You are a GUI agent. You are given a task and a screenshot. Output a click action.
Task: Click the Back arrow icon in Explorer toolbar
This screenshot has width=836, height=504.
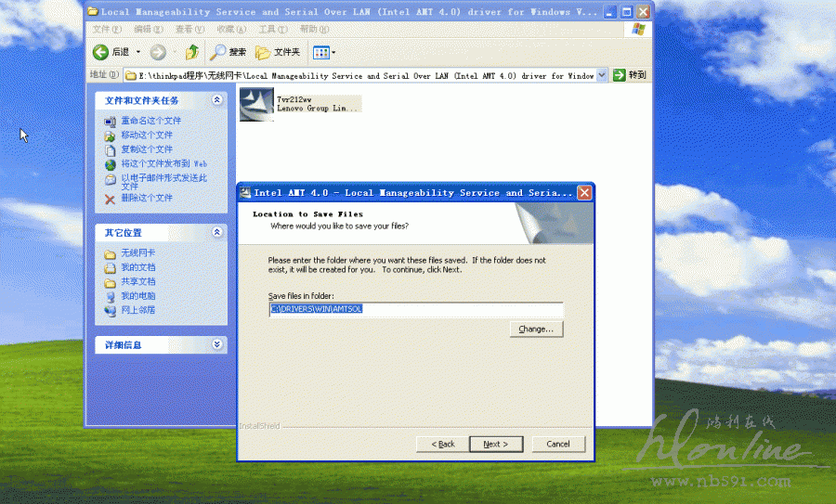pos(100,52)
